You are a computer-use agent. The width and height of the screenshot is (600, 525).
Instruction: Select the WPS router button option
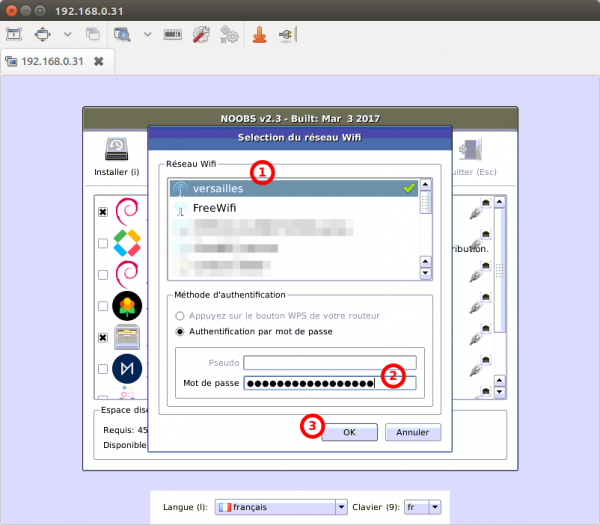click(180, 315)
